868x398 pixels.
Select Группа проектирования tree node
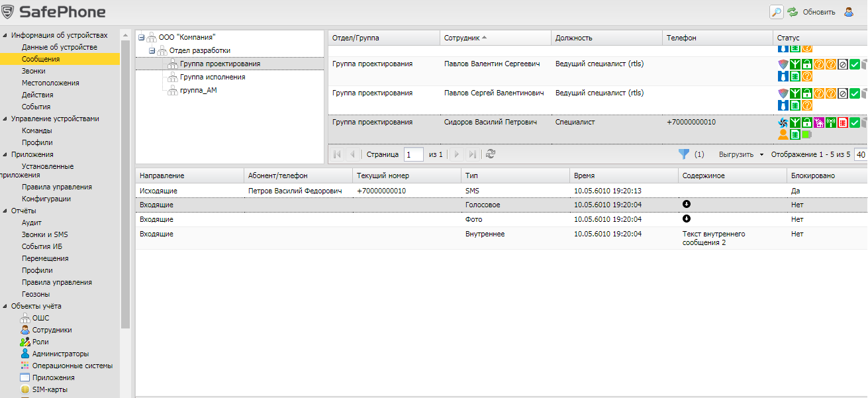(x=220, y=64)
